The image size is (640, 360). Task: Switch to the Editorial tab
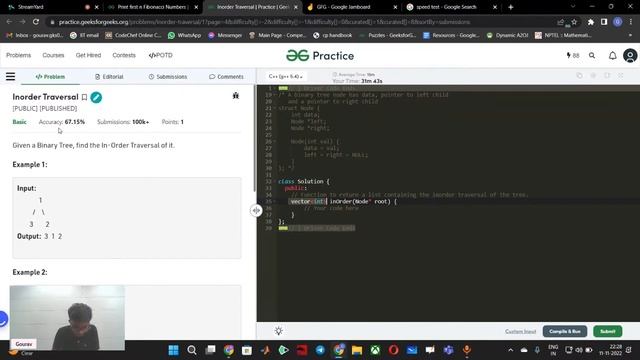point(109,76)
